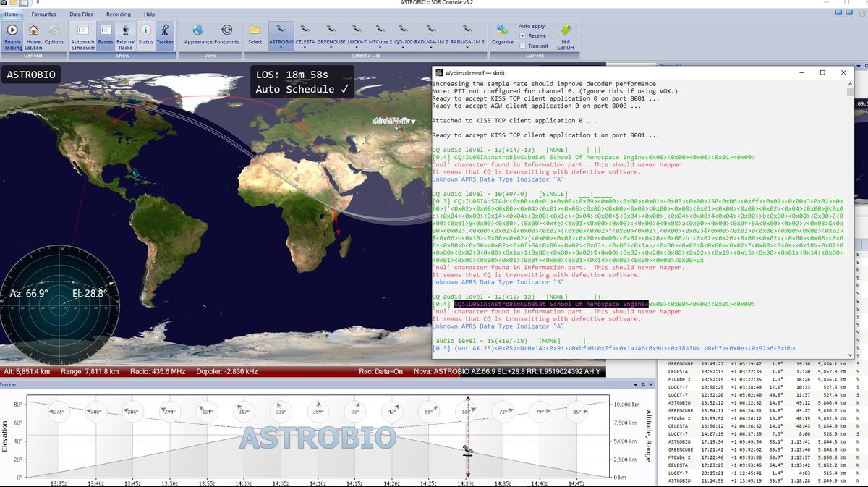This screenshot has height=487, width=868.
Task: Click the Enable Tracking play icon
Action: pos(12,30)
